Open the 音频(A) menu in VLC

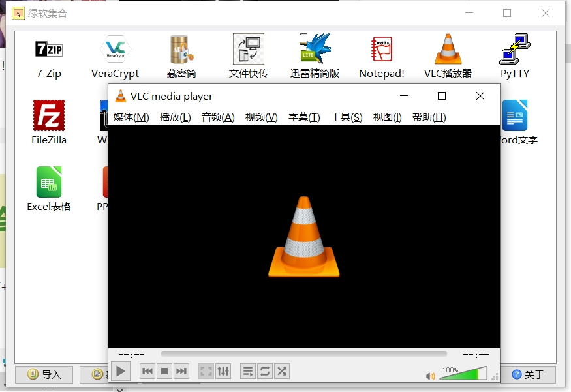tap(218, 117)
